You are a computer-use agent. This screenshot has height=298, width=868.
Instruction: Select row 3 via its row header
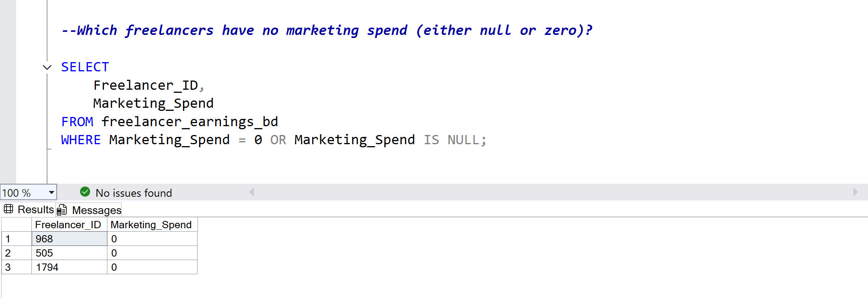coord(16,267)
